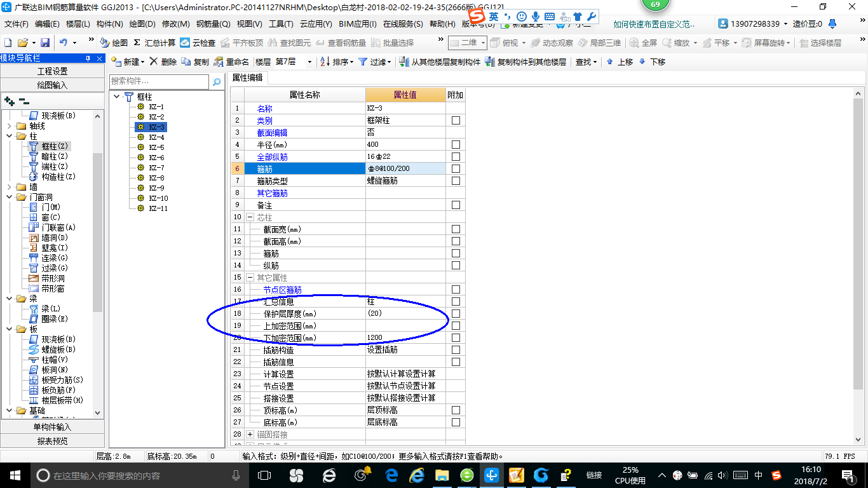Click the notification bell icon
This screenshot has height=488, width=868.
coord(833,24)
